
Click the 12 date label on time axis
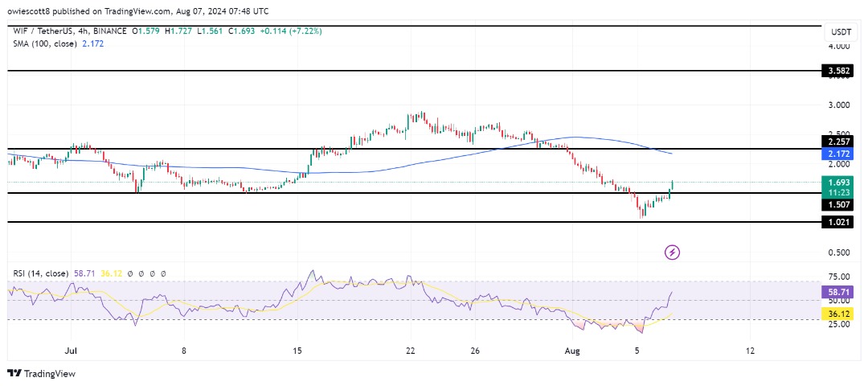pyautogui.click(x=750, y=350)
